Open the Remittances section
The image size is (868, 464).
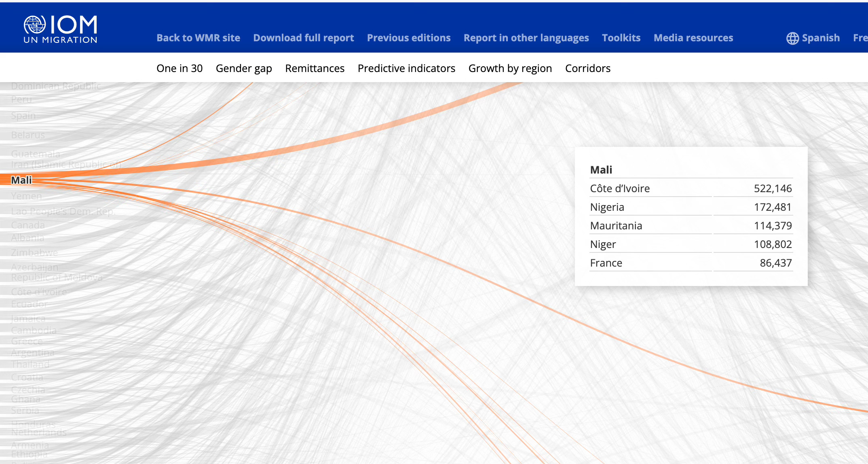coord(315,68)
